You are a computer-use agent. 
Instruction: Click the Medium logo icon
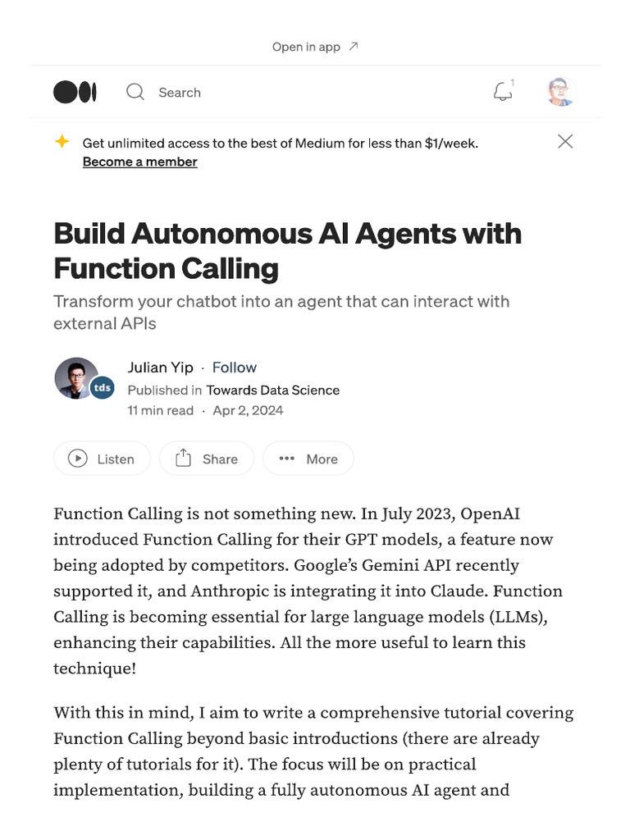(x=75, y=93)
